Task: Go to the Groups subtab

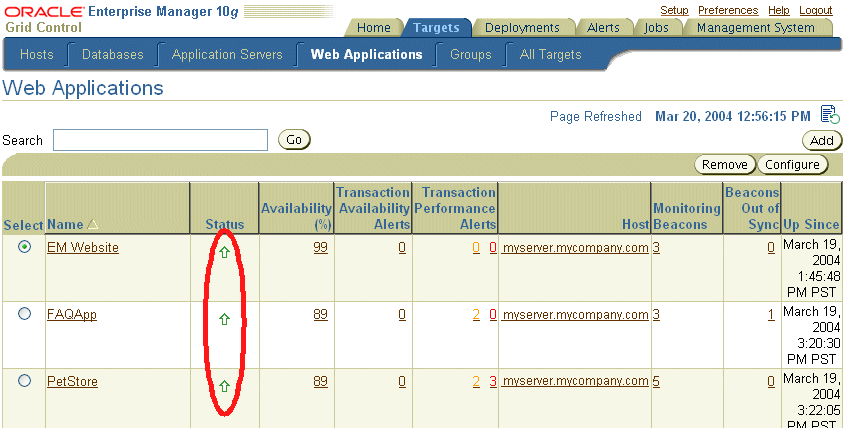Action: pos(471,54)
